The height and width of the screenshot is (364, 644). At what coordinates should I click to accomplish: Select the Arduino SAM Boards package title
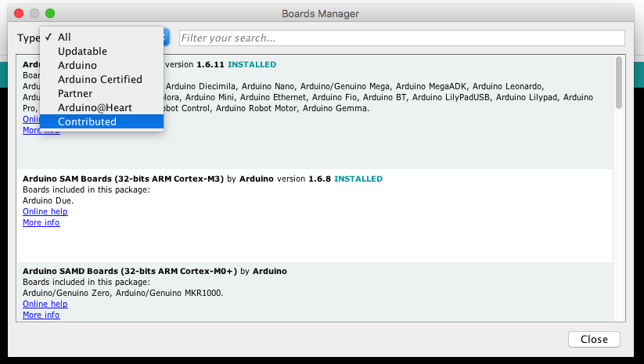123,178
